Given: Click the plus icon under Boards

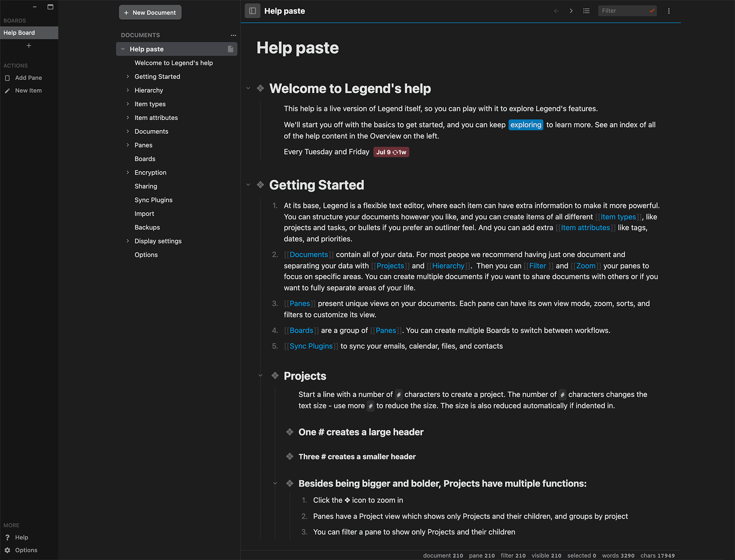Looking at the screenshot, I should click(x=29, y=46).
